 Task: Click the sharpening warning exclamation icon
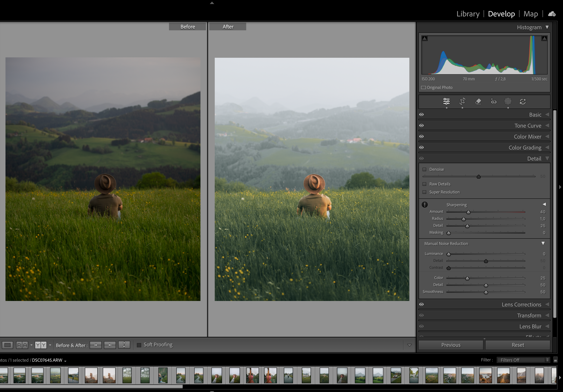pyautogui.click(x=425, y=204)
